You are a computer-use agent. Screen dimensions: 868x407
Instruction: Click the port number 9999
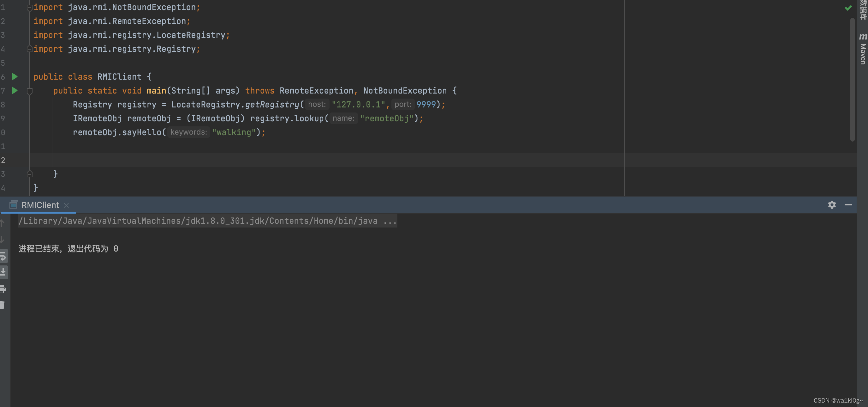pyautogui.click(x=426, y=105)
